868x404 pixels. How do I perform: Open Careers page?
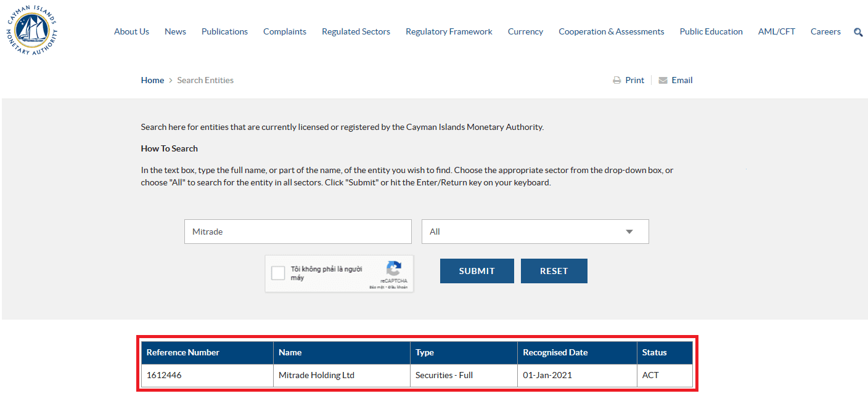[825, 31]
